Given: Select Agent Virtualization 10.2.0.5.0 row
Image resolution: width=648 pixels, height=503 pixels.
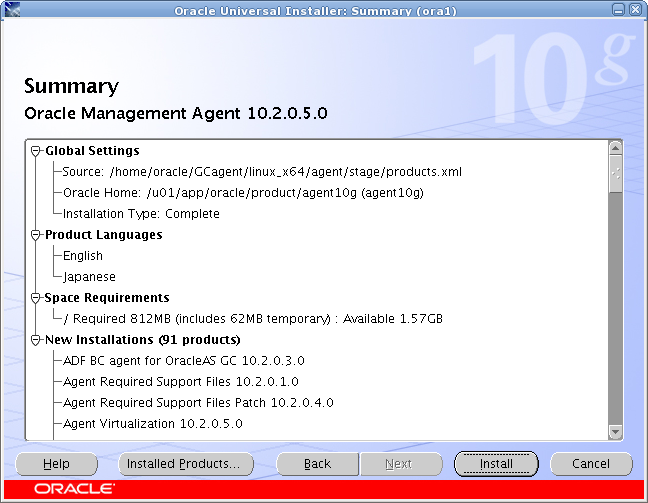Looking at the screenshot, I should click(152, 424).
